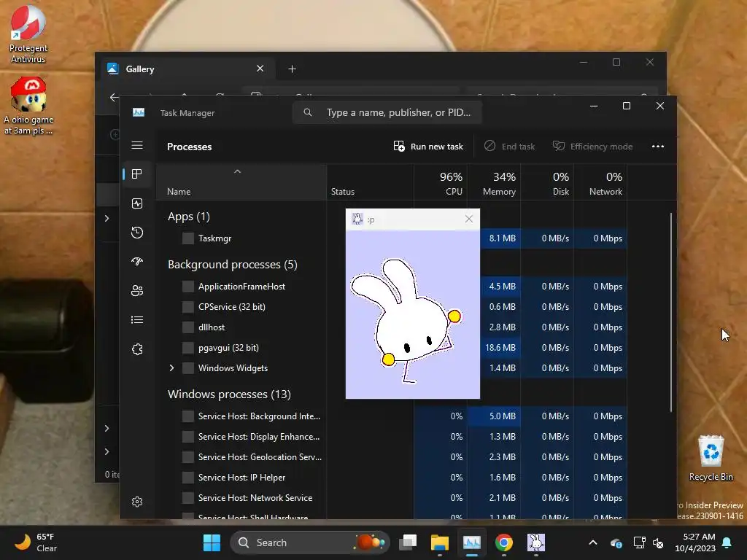Viewport: 747px width, 560px height.
Task: Select Service Host: IP Helper row
Action: (x=391, y=478)
